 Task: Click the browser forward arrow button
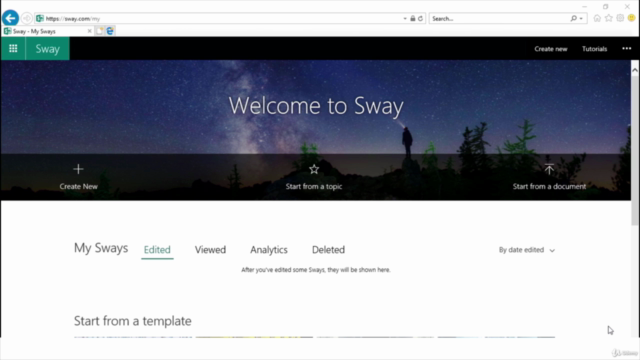[27, 18]
